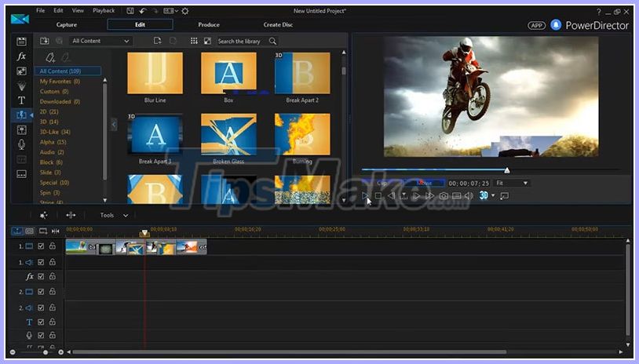Click the timeline zoom in plus button
The height and width of the screenshot is (364, 639).
click(x=60, y=352)
